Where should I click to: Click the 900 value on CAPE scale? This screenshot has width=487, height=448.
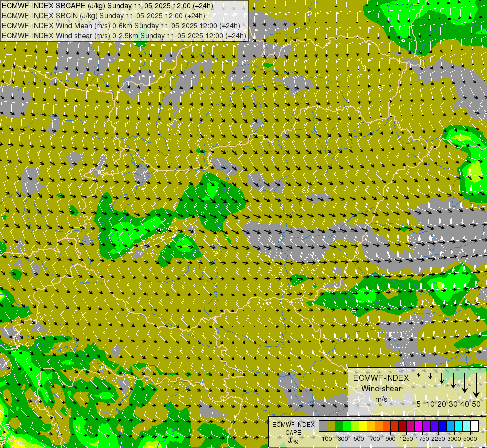(x=390, y=439)
